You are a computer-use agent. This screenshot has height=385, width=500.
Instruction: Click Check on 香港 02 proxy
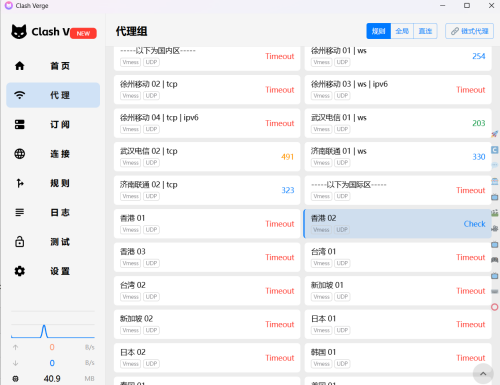click(x=474, y=224)
